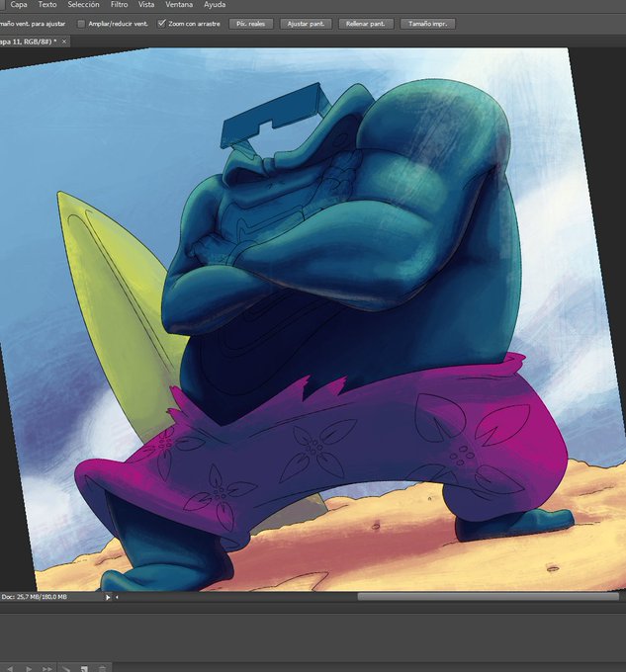Viewport: 626px width, 672px height.
Task: Click the play animation button
Action: (29, 669)
